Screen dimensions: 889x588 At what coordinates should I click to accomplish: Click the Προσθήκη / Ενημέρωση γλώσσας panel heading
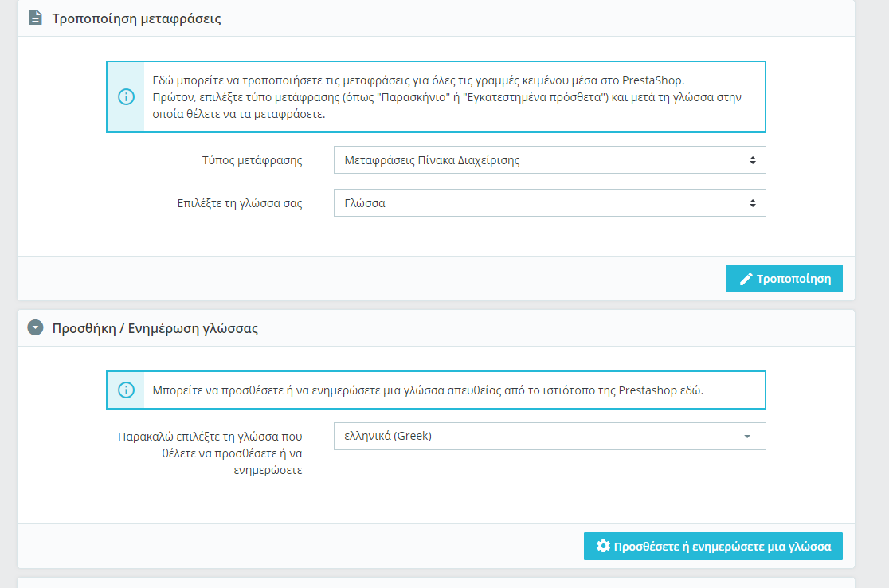(x=155, y=328)
